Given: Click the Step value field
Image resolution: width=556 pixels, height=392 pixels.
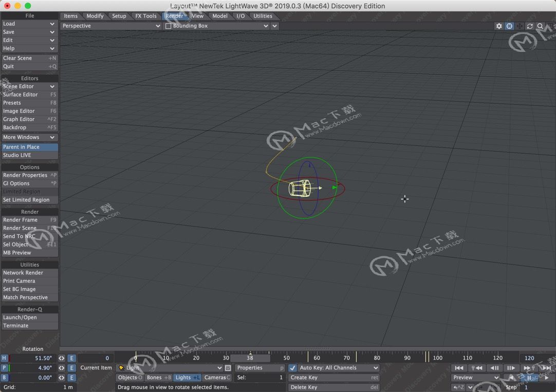Looking at the screenshot, I should click(538, 387).
